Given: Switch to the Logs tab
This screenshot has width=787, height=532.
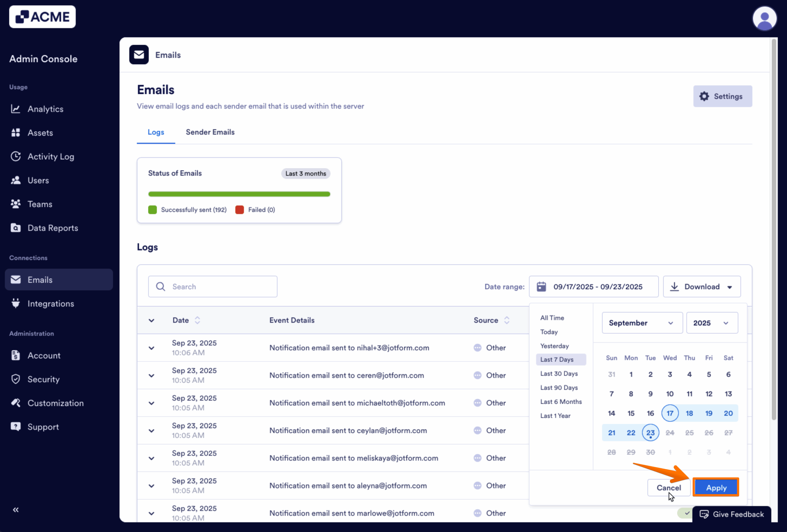Looking at the screenshot, I should pos(156,132).
